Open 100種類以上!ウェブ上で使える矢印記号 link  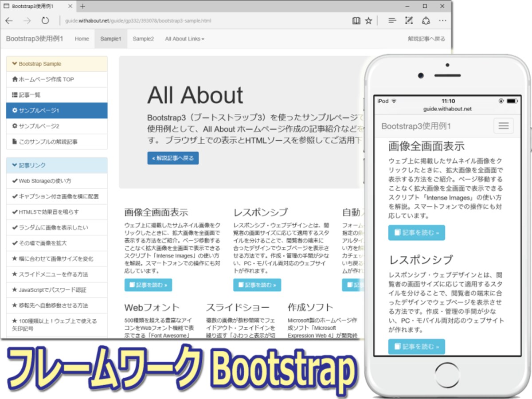click(x=57, y=325)
